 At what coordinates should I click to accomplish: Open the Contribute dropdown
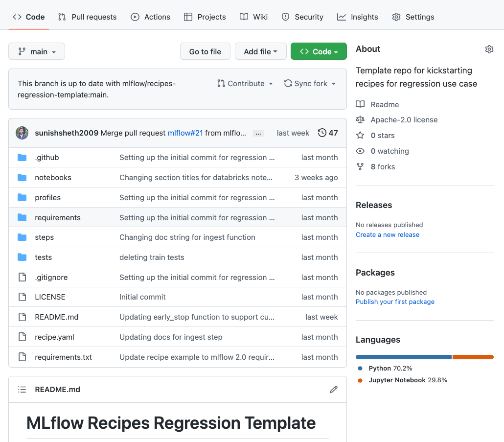(245, 83)
